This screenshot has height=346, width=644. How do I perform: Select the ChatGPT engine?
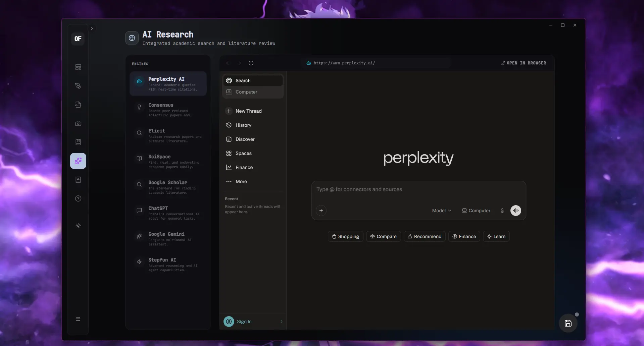168,213
